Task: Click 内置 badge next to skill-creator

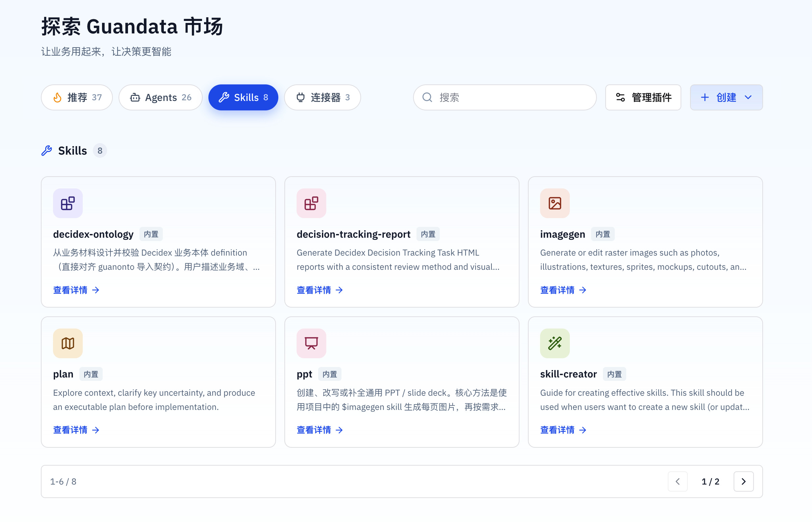Action: [614, 374]
